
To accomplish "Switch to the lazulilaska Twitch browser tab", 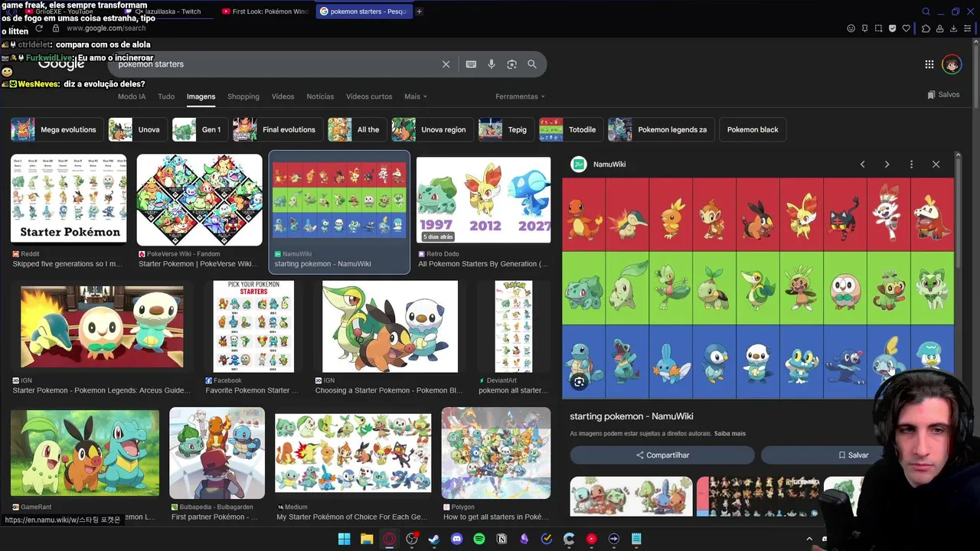I will [x=167, y=11].
